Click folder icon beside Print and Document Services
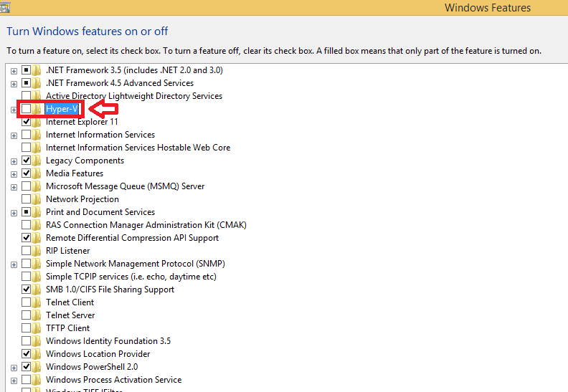 37,212
